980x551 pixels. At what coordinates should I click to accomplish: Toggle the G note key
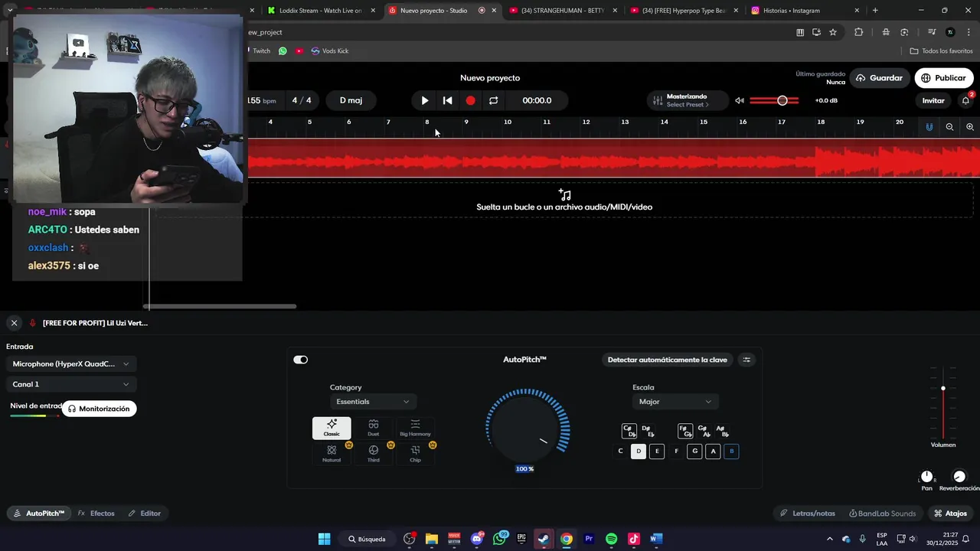click(x=694, y=452)
